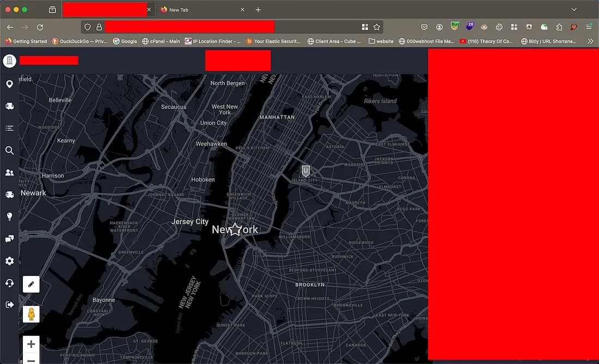Viewport: 599px width, 364px height.
Task: Select the lightbulb icon in sidebar
Action: click(x=9, y=217)
